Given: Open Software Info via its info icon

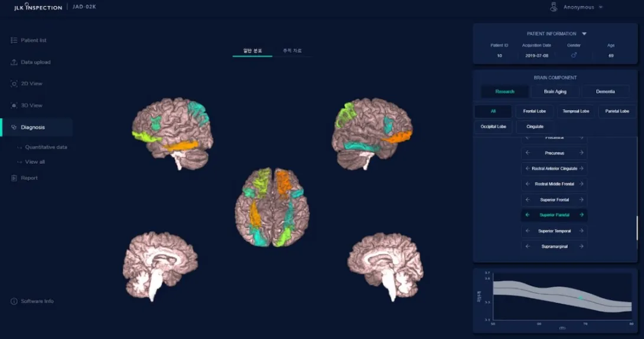Looking at the screenshot, I should coord(14,302).
